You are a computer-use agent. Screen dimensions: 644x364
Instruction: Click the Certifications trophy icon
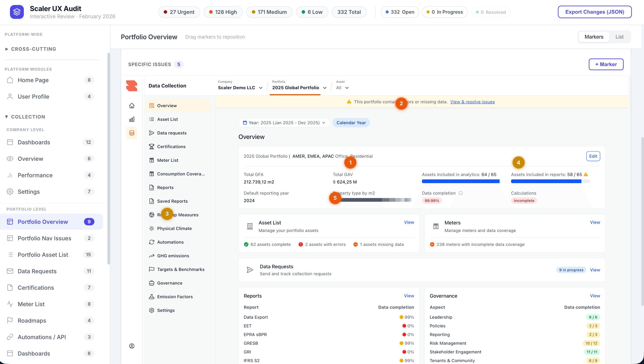pos(152,147)
